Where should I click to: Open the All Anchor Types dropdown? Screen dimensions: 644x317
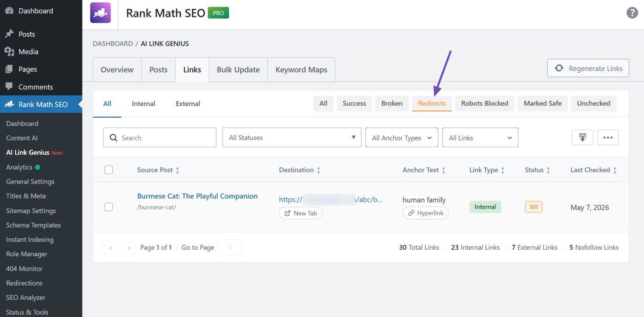(402, 138)
